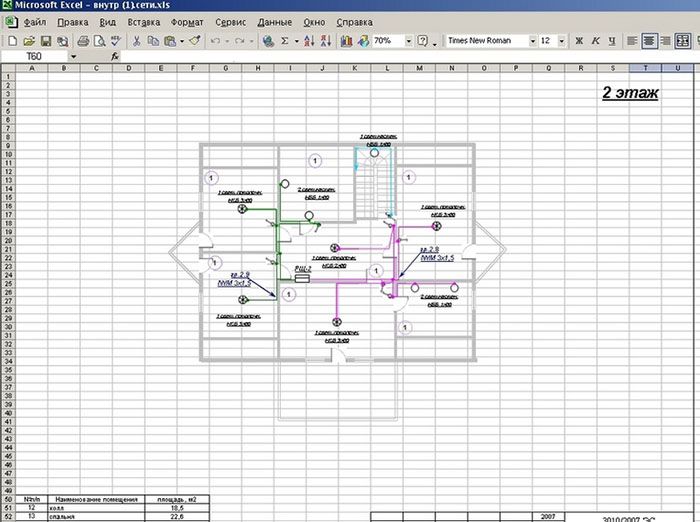Click the AutoSum sigma icon
Image resolution: width=700 pixels, height=522 pixels.
pyautogui.click(x=285, y=41)
